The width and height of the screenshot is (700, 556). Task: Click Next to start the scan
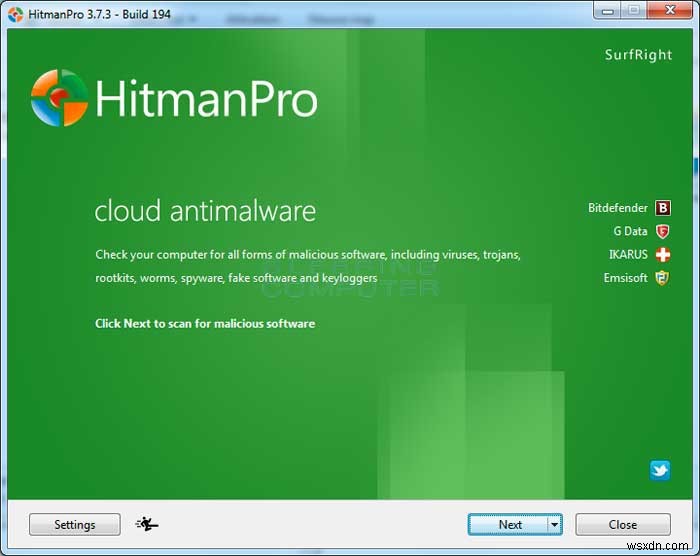pos(509,524)
